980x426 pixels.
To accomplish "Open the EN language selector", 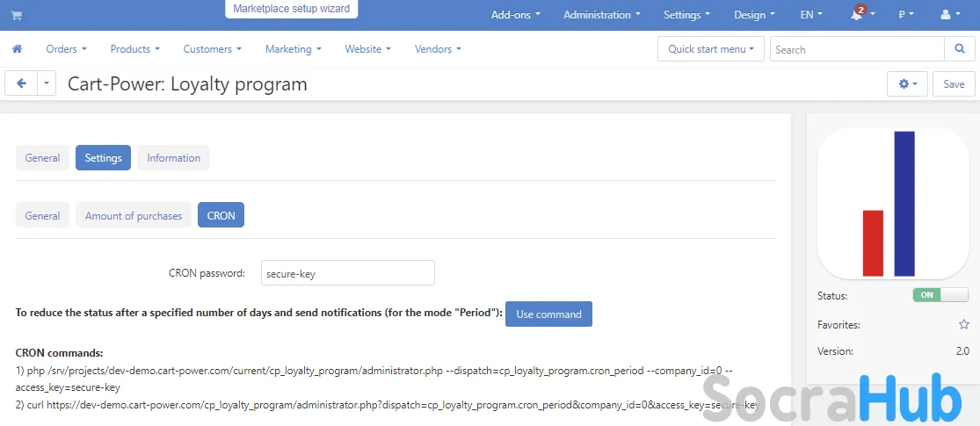I will [x=811, y=15].
